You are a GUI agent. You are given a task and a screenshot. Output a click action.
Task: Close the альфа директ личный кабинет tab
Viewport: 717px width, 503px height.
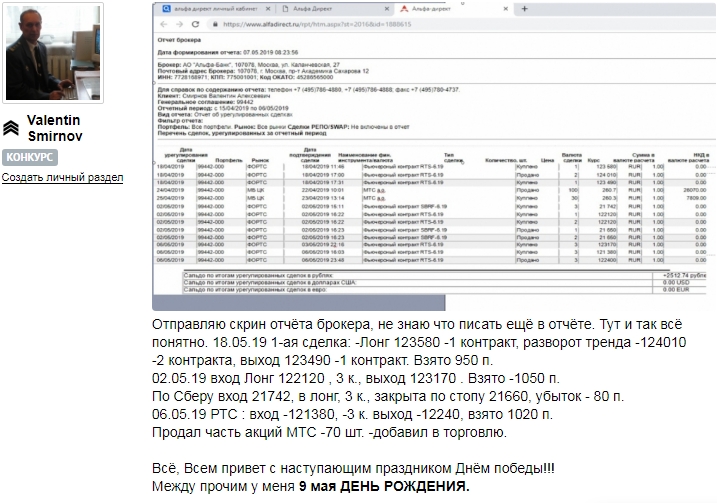point(268,9)
